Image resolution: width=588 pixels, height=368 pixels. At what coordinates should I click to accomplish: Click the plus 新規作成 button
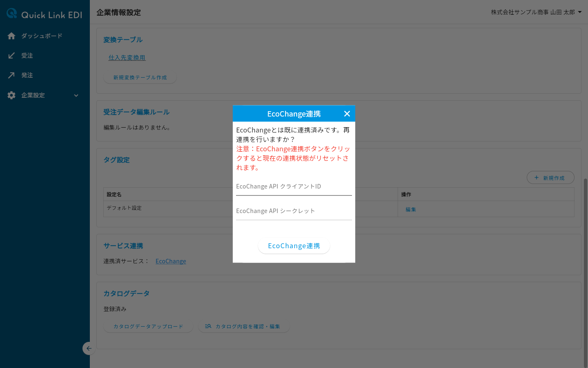[x=550, y=178]
